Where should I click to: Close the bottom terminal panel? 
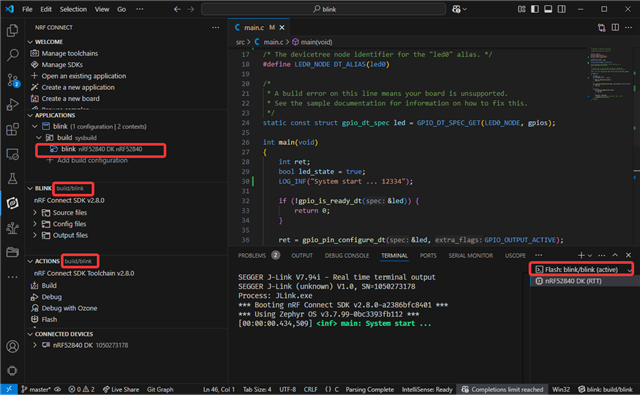tap(629, 255)
